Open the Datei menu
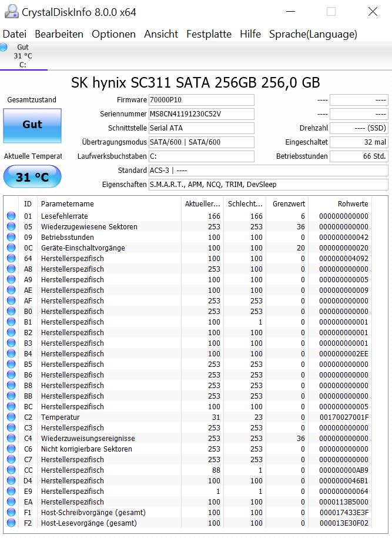Image resolution: width=392 pixels, height=538 pixels. click(15, 34)
